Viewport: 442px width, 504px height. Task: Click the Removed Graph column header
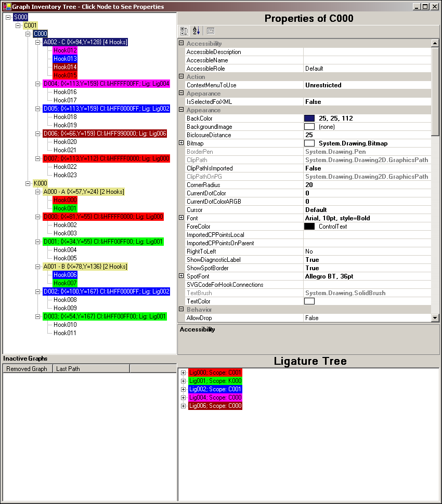pyautogui.click(x=27, y=369)
